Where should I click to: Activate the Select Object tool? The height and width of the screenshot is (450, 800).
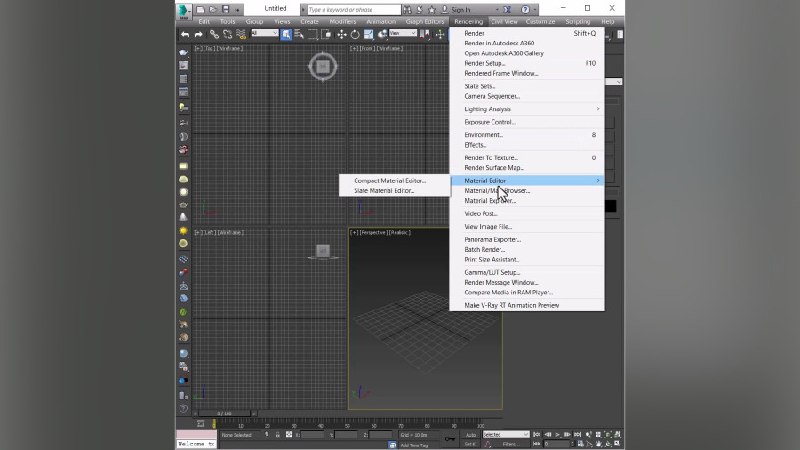coord(286,34)
